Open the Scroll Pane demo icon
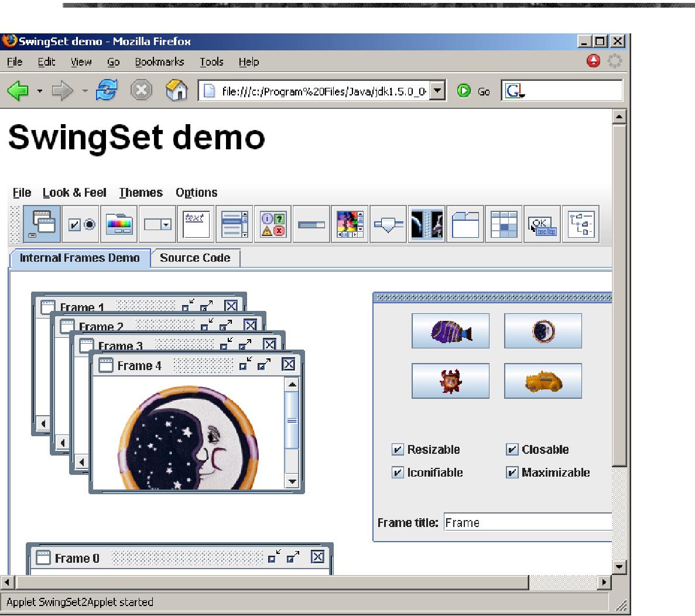Screen dimensions: 695x616 (350, 224)
